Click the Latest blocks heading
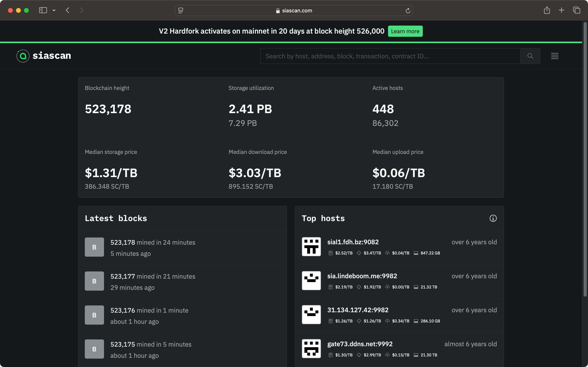588x367 pixels. 116,218
